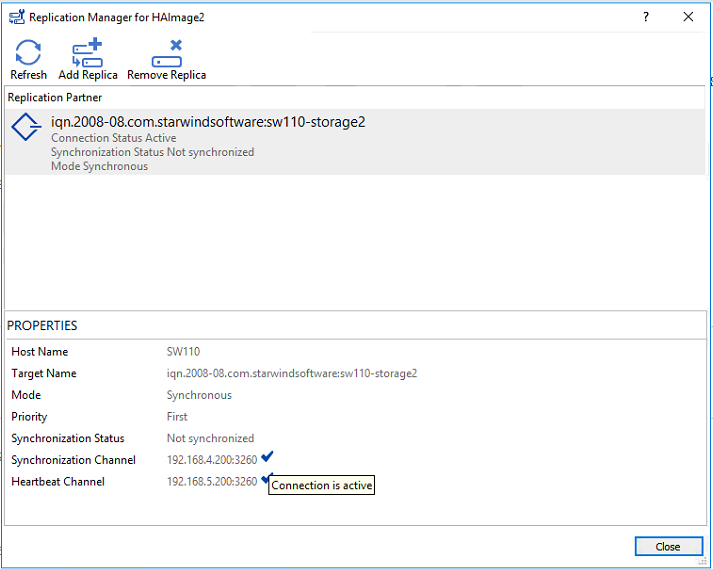Click the 192.168.4.200:3260 address
Image resolution: width=713 pixels, height=569 pixels.
pyautogui.click(x=212, y=460)
